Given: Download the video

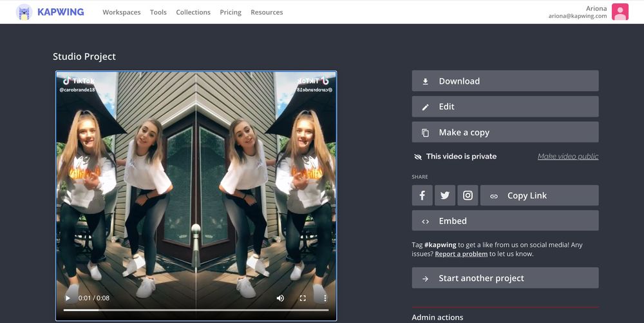Looking at the screenshot, I should coord(505,81).
